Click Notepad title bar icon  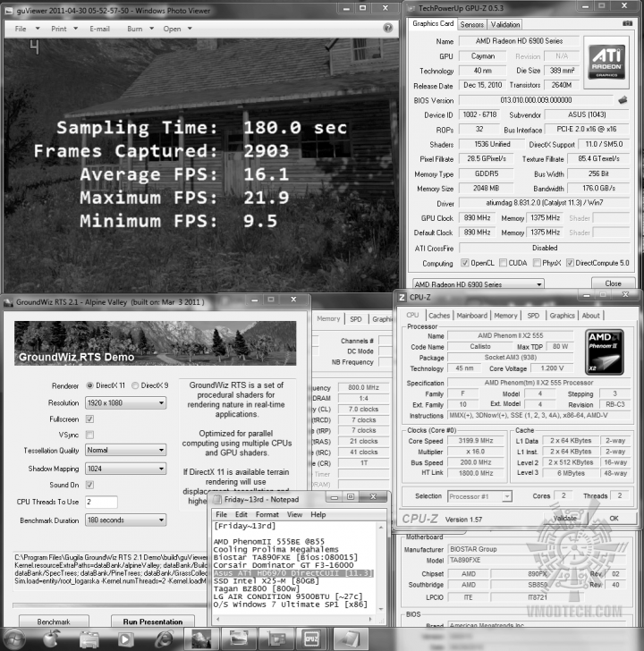[x=217, y=500]
